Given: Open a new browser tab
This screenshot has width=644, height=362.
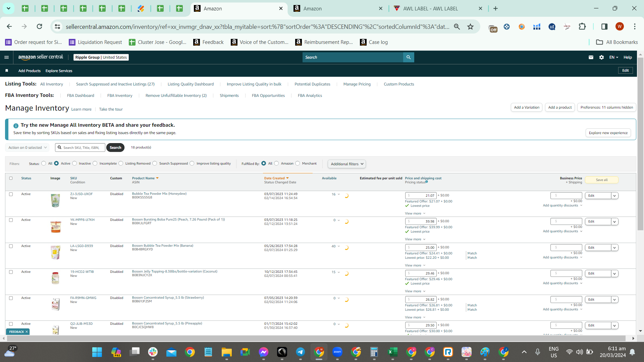Looking at the screenshot, I should pos(495,8).
